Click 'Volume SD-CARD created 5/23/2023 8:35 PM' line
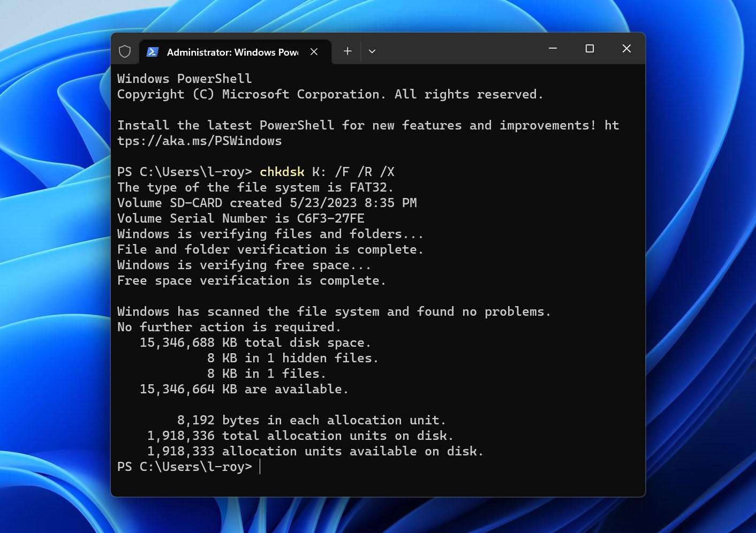756x533 pixels. click(267, 203)
